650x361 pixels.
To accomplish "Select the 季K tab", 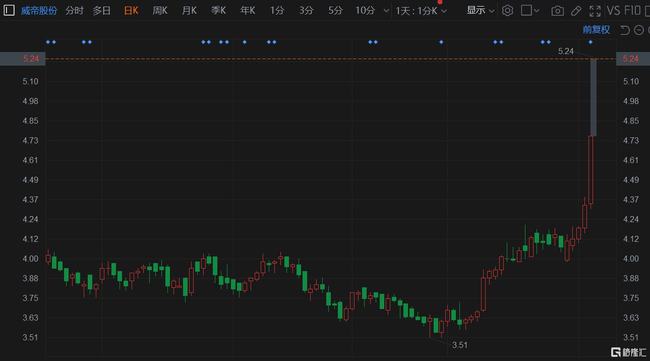I will click(x=218, y=11).
